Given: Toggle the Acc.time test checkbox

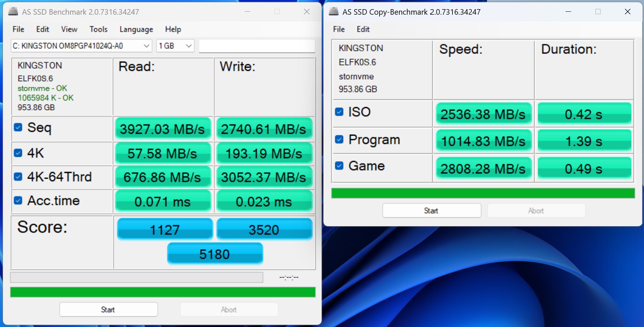Looking at the screenshot, I should (x=18, y=201).
